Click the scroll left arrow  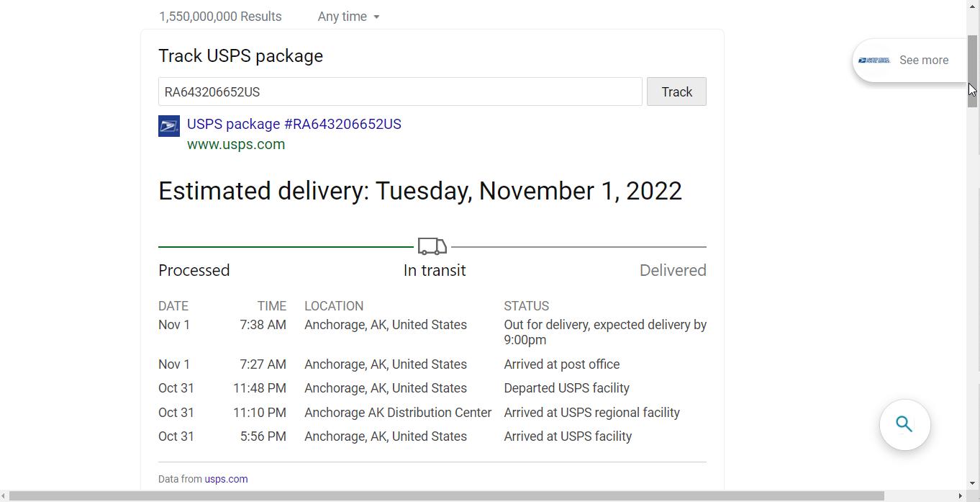4,496
